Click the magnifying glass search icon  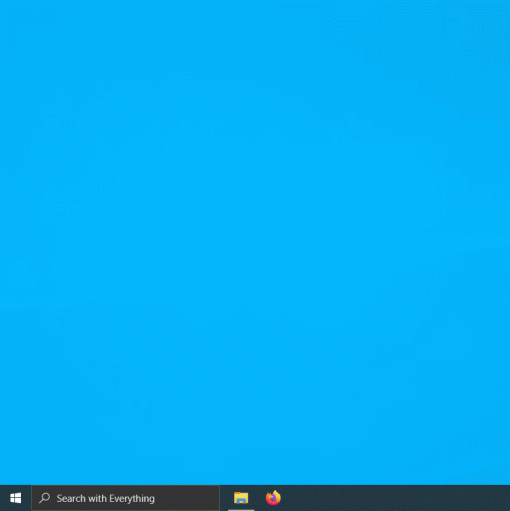point(44,498)
